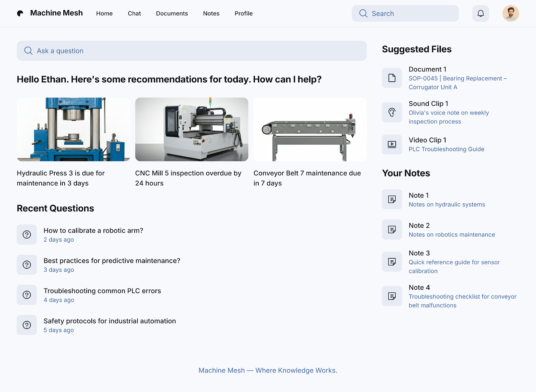Open the Hydraulic Press 3 image
The height and width of the screenshot is (392, 536).
tap(73, 129)
